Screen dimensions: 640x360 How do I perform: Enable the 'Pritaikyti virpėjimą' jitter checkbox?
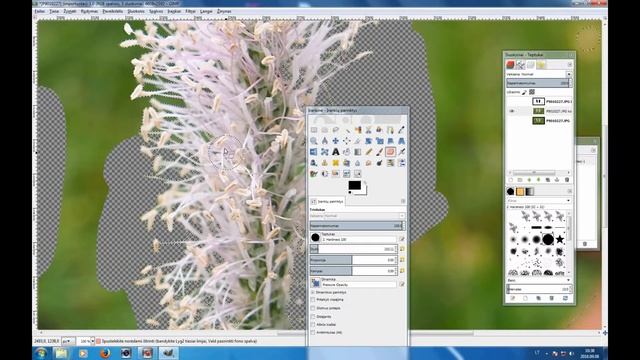(x=313, y=300)
